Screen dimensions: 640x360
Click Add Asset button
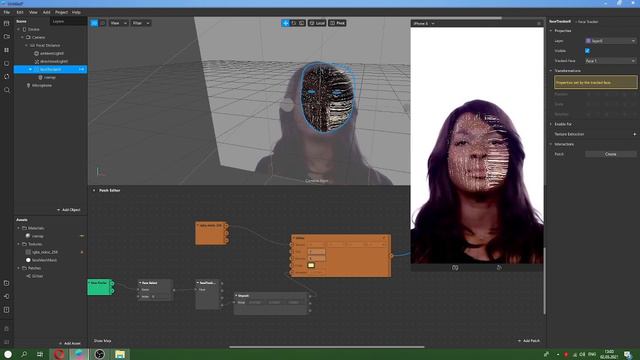[x=69, y=343]
